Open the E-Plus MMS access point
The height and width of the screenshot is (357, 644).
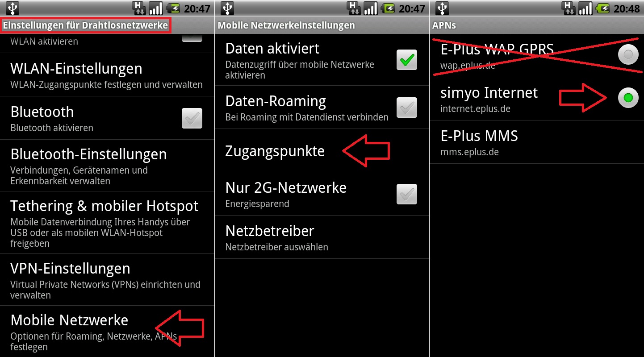click(537, 142)
